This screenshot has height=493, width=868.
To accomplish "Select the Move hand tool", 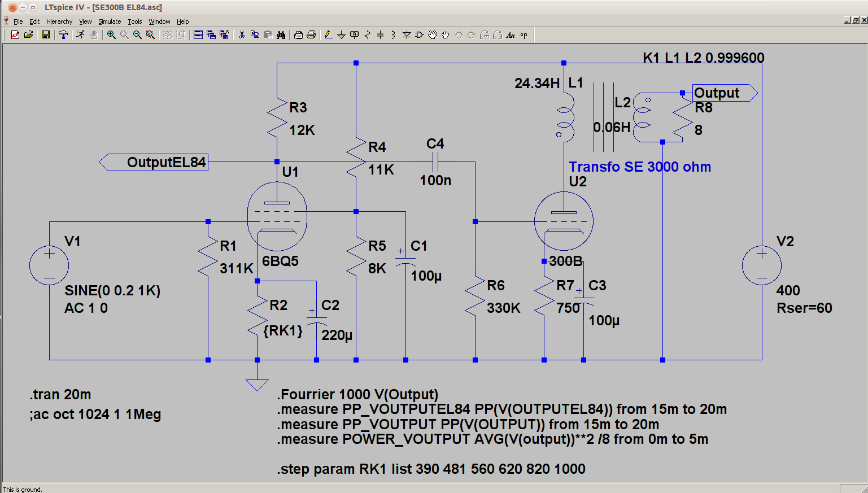I will pos(433,35).
